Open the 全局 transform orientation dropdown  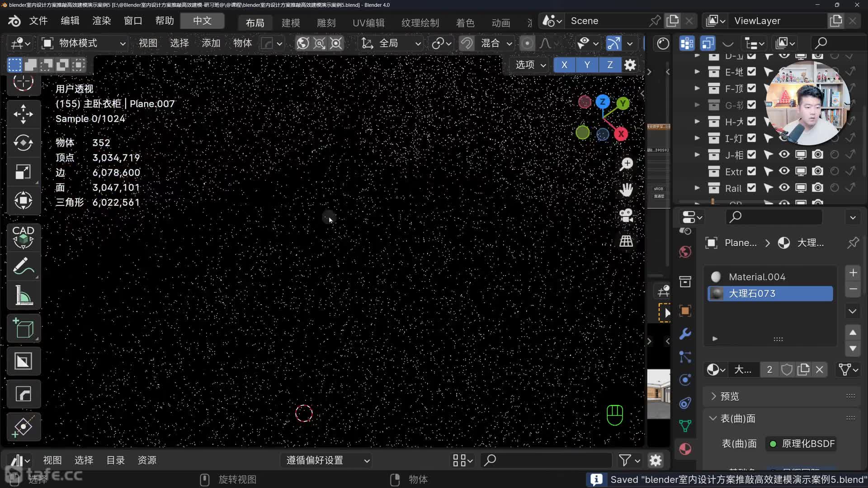tap(390, 43)
